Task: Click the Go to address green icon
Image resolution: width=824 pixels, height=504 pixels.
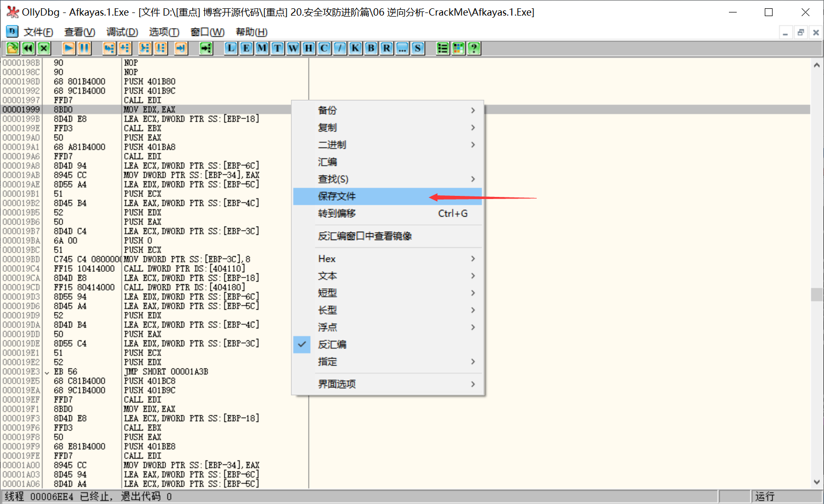Action: (206, 48)
